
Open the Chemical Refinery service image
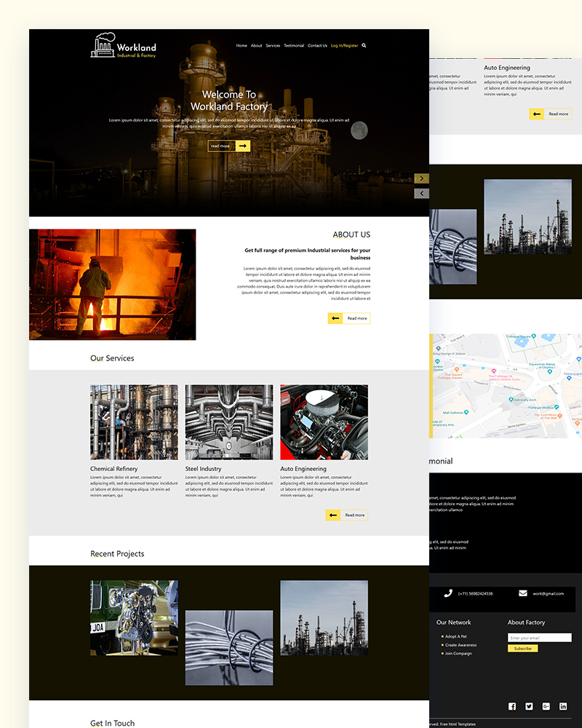(134, 422)
